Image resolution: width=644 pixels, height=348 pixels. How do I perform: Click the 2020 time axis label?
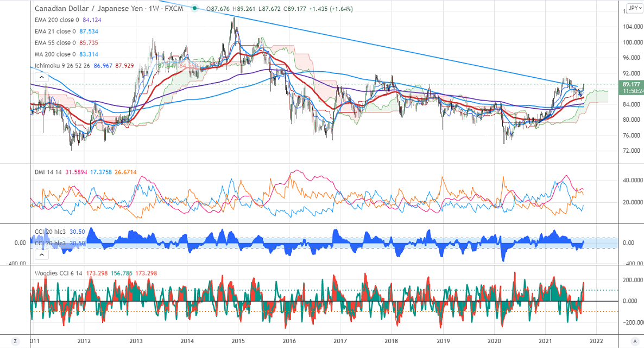point(494,341)
